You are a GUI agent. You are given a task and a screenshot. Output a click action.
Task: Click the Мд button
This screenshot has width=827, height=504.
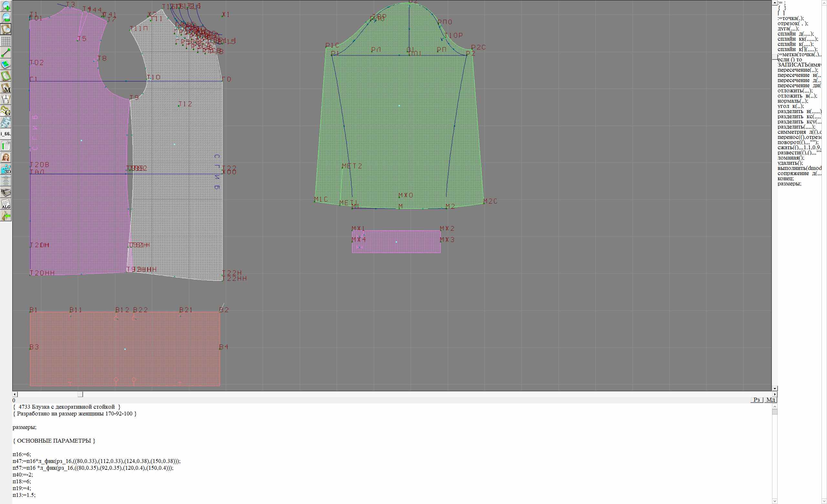tap(770, 400)
